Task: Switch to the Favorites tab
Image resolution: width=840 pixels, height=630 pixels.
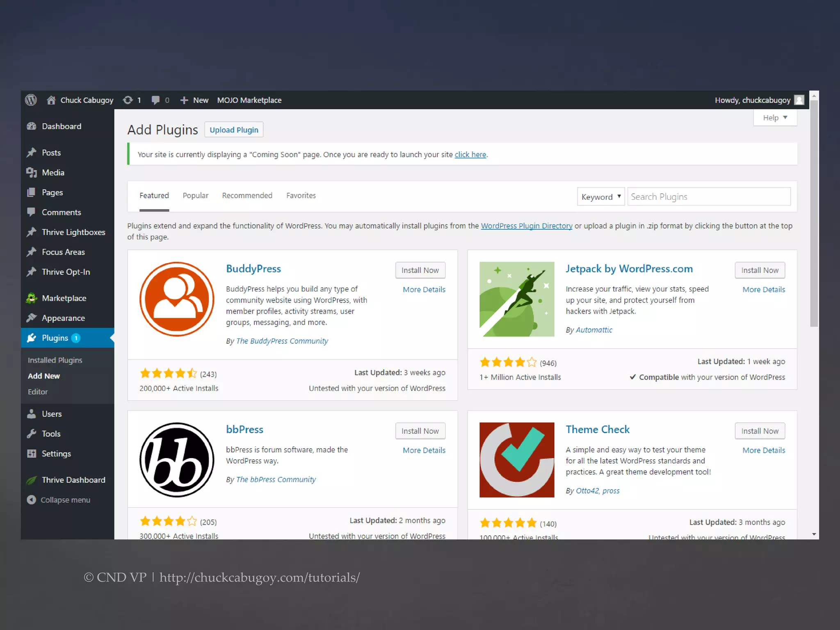Action: click(301, 196)
